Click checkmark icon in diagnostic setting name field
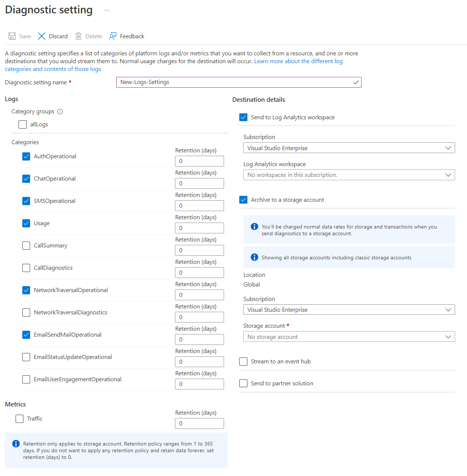 pyautogui.click(x=356, y=82)
